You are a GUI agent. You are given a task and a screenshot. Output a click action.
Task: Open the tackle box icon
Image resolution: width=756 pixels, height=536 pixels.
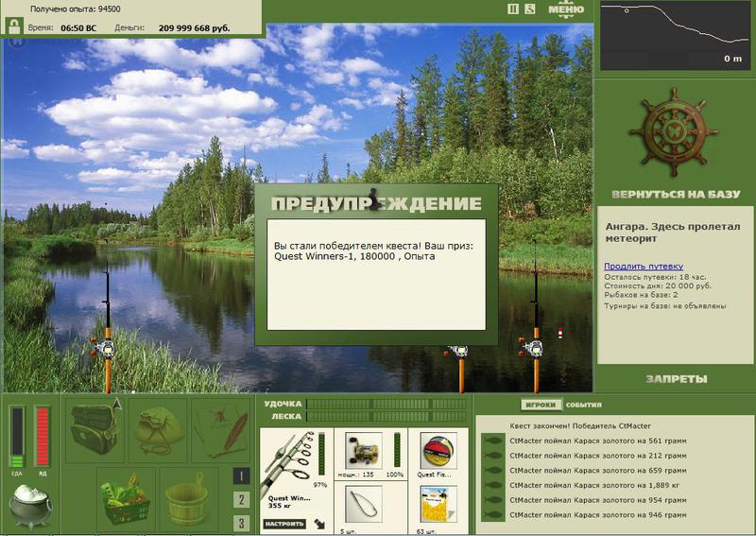(94, 429)
